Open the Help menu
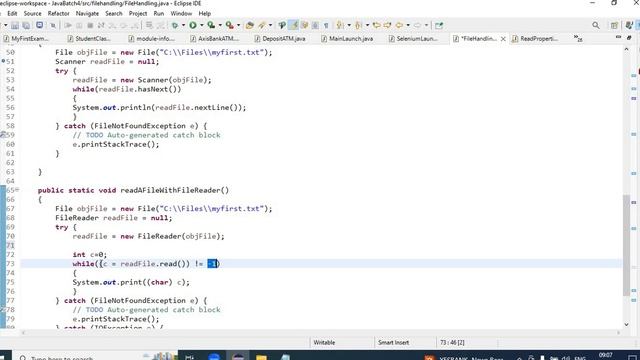The height and width of the screenshot is (360, 640). (204, 13)
